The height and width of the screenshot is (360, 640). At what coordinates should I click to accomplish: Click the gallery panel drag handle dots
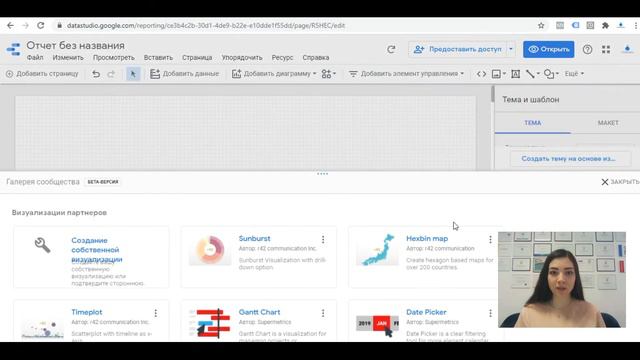(322, 173)
